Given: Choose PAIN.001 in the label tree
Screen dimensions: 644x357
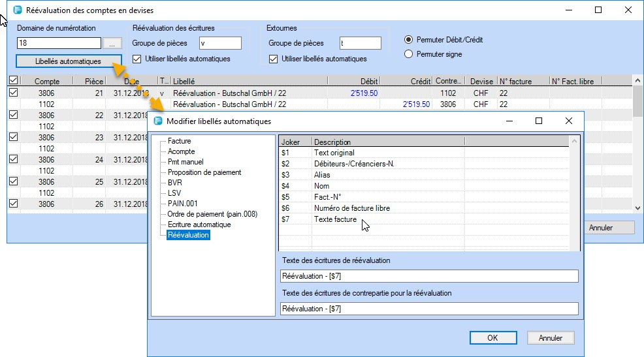Looking at the screenshot, I should tap(183, 204).
